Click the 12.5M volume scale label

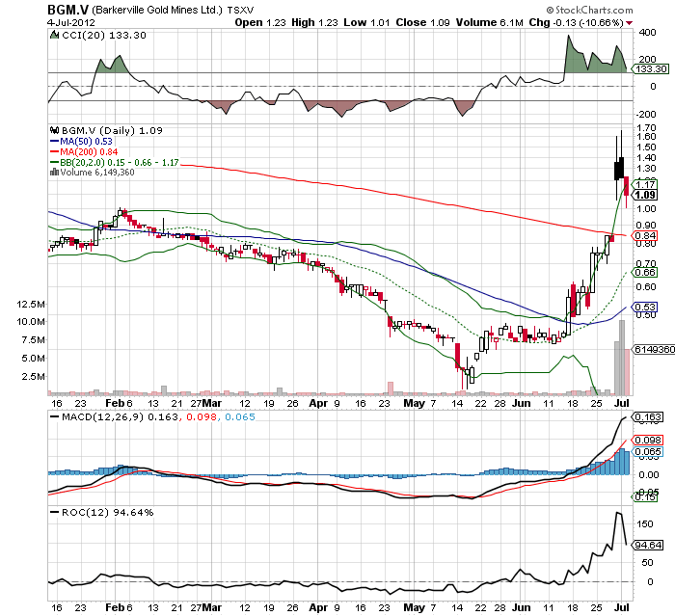click(x=31, y=305)
